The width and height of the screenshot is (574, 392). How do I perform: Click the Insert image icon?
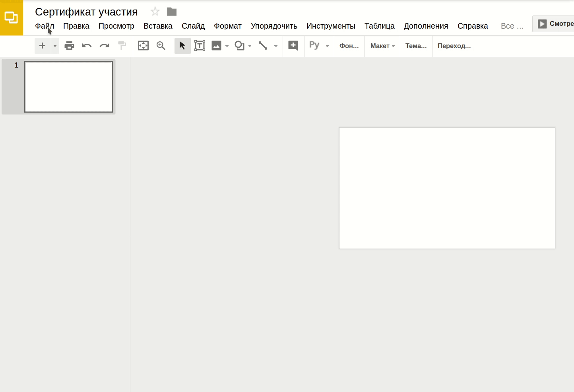tap(216, 46)
